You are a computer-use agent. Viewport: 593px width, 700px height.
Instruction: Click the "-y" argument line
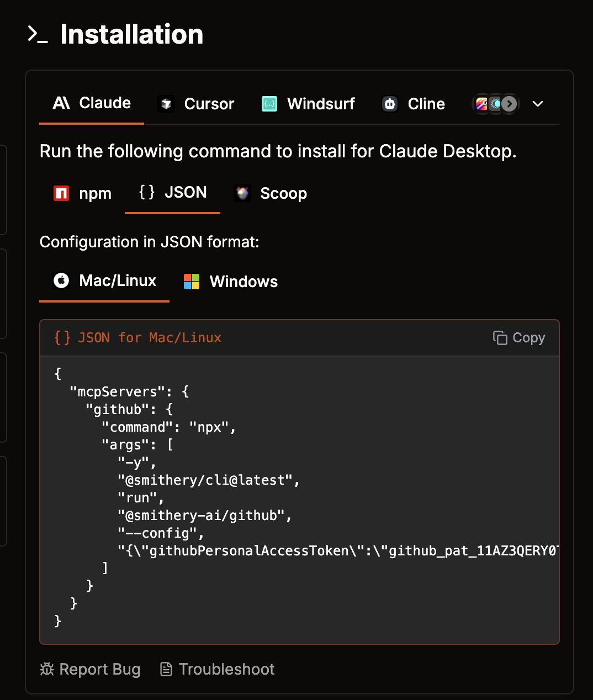pos(137,463)
